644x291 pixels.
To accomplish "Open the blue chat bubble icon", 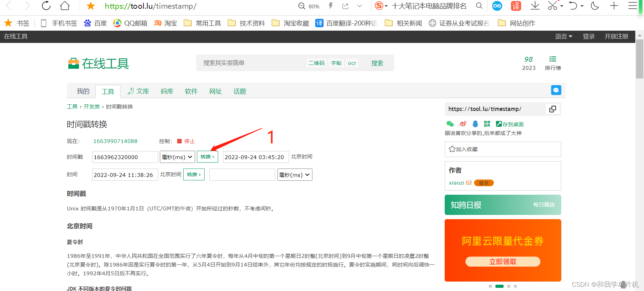I will click(556, 90).
